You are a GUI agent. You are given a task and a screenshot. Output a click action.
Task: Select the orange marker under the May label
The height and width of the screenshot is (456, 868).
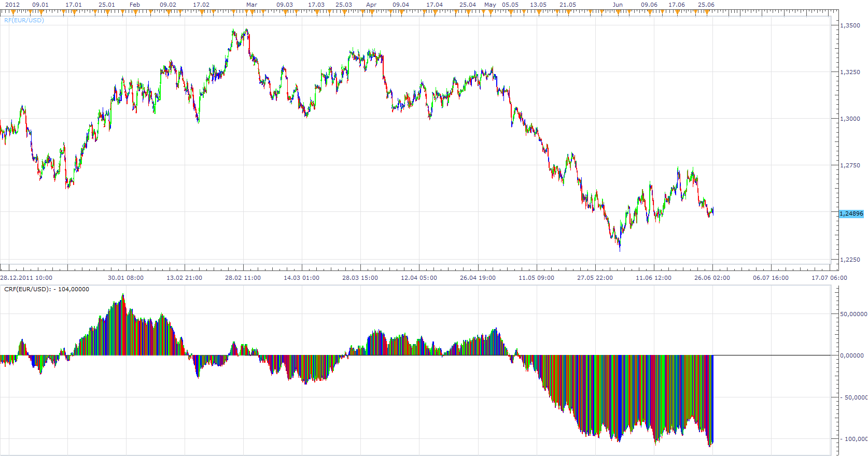click(491, 12)
